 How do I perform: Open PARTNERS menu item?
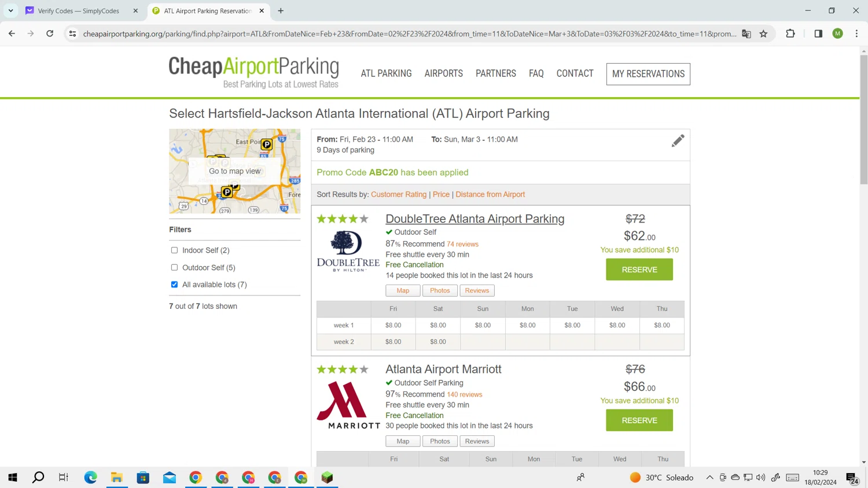coord(495,73)
